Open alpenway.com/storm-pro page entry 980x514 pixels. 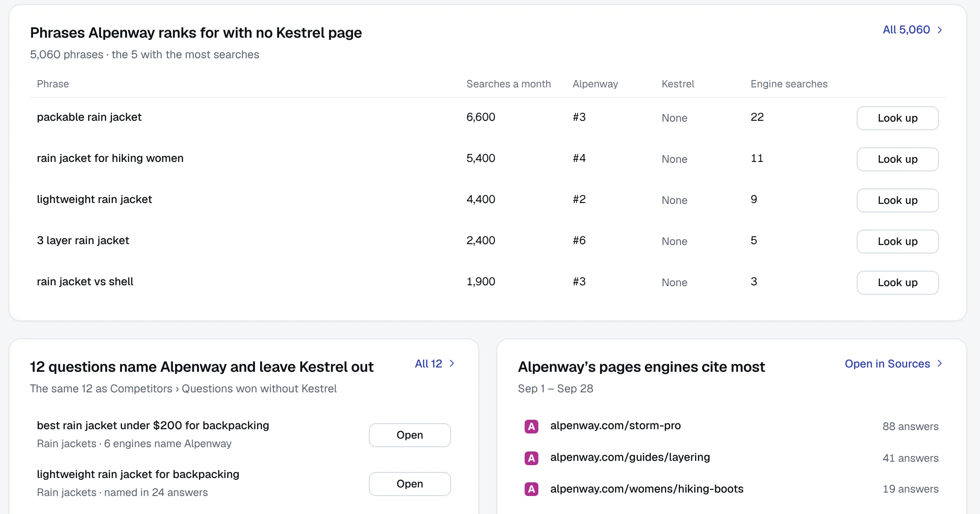615,426
